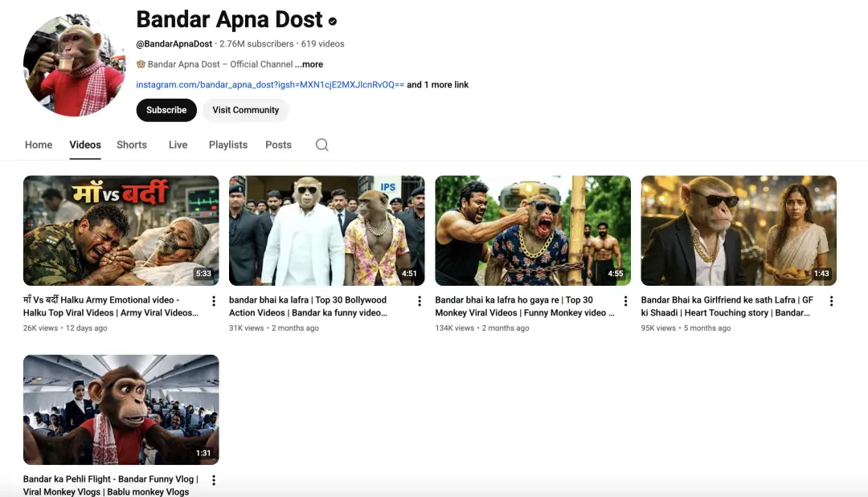Open options menu for Girlfriend ke sath Lafra video
This screenshot has height=497, width=868.
pos(831,301)
